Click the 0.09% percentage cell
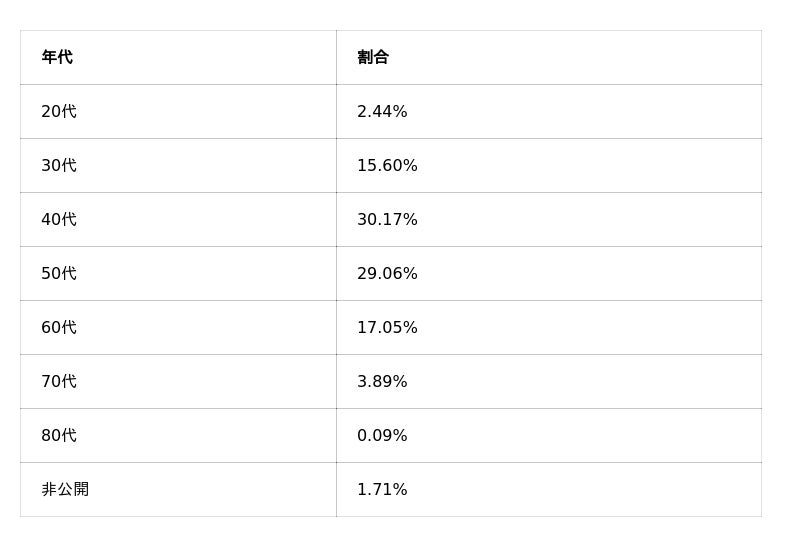Image resolution: width=800 pixels, height=547 pixels. tap(382, 436)
